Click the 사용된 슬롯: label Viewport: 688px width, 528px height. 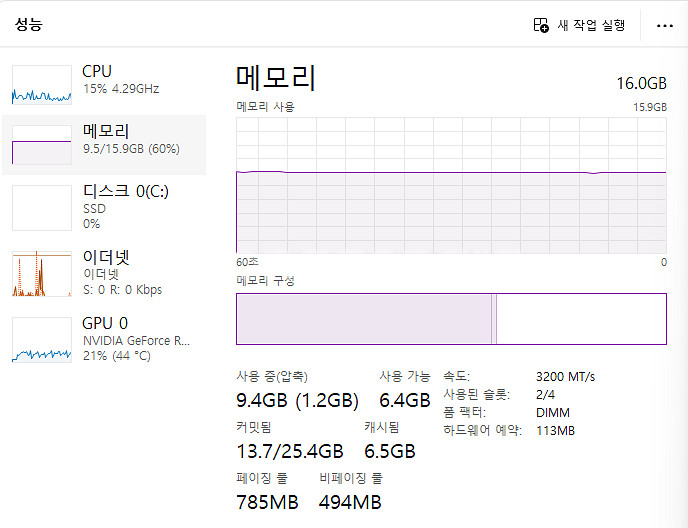coord(477,394)
